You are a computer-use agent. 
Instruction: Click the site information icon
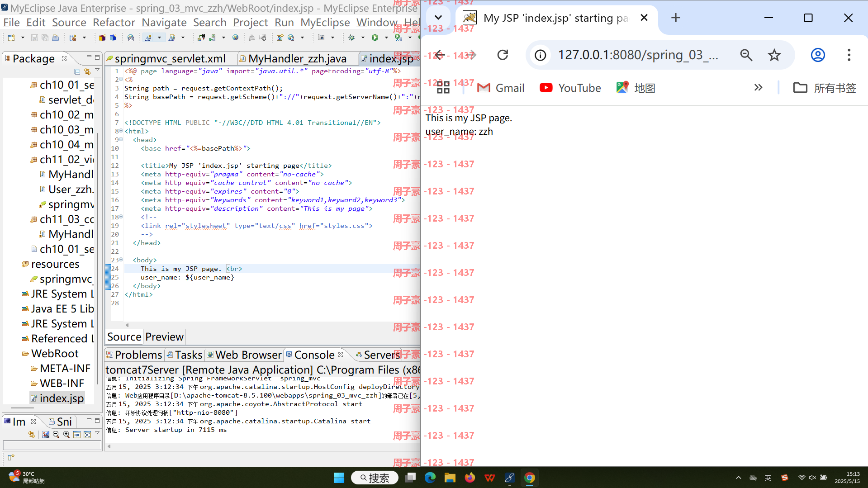point(540,55)
